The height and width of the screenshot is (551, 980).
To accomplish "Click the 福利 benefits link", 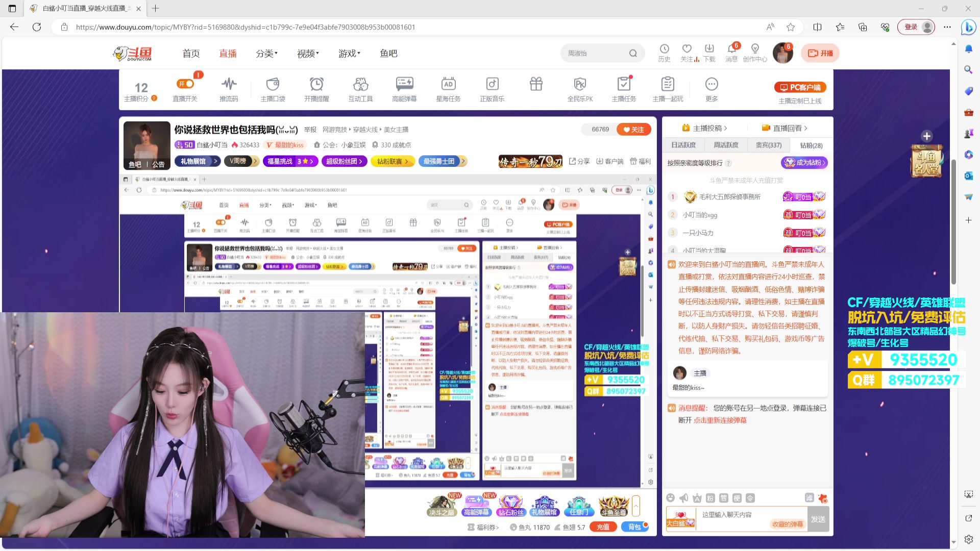I will click(x=641, y=161).
